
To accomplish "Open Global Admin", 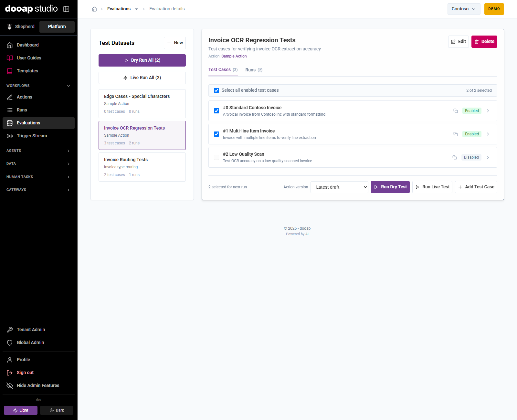I will click(x=38, y=342).
